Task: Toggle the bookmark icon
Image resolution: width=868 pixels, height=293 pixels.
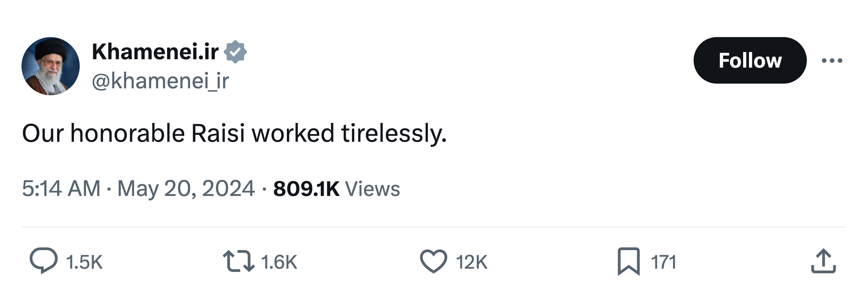Action: [628, 261]
